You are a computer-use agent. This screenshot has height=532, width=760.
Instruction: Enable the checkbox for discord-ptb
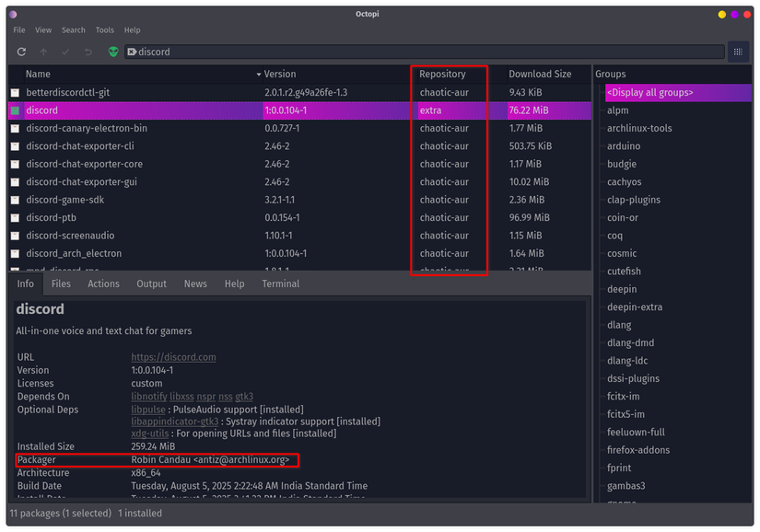tap(13, 217)
